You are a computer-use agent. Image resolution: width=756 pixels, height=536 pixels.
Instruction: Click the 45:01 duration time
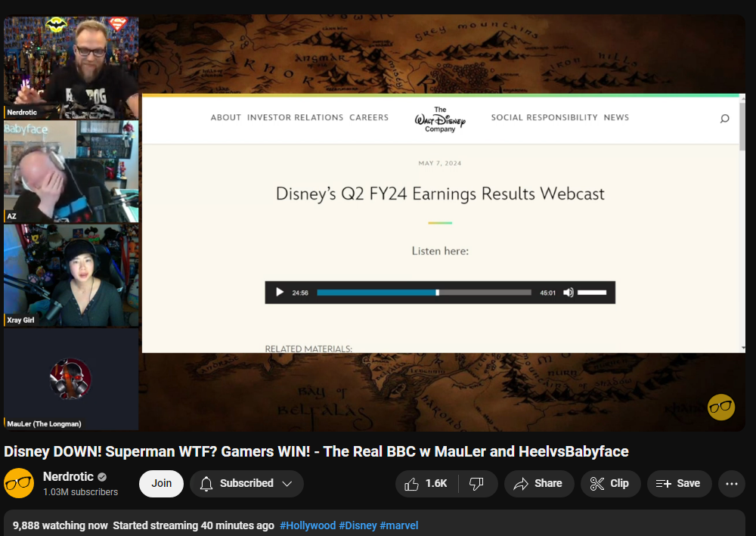click(x=547, y=293)
